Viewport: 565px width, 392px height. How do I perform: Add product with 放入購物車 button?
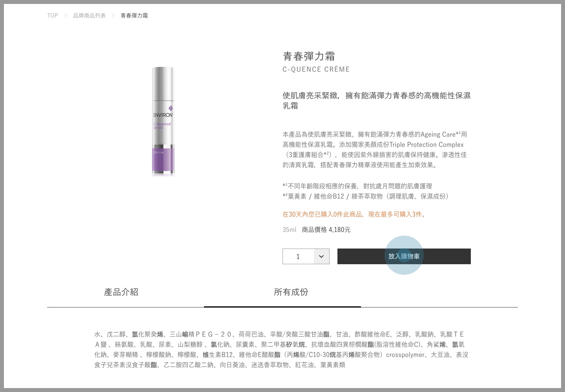pyautogui.click(x=404, y=256)
